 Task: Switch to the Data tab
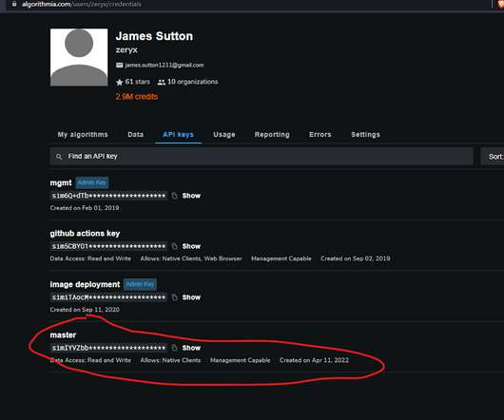pyautogui.click(x=136, y=135)
